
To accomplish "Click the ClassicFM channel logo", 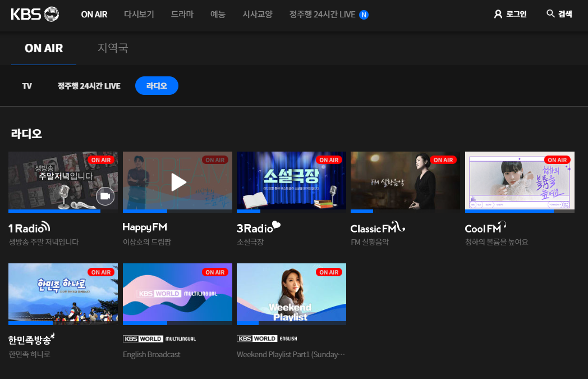I will (378, 227).
